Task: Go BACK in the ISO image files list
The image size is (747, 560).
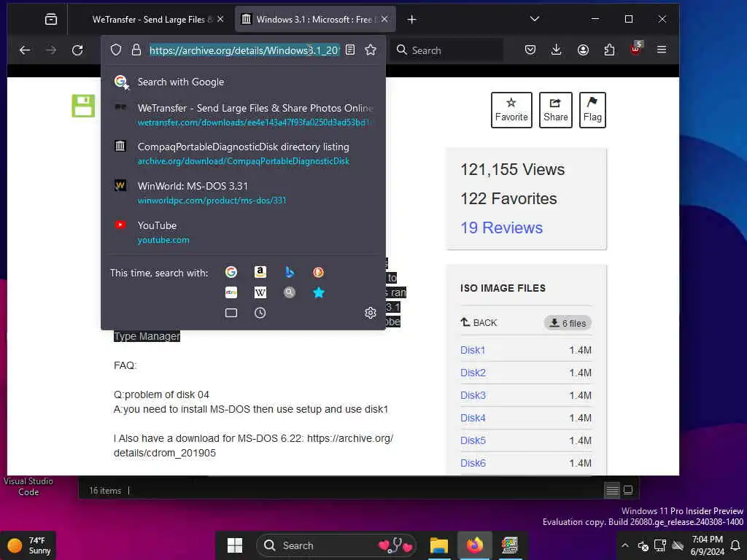Action: point(479,322)
